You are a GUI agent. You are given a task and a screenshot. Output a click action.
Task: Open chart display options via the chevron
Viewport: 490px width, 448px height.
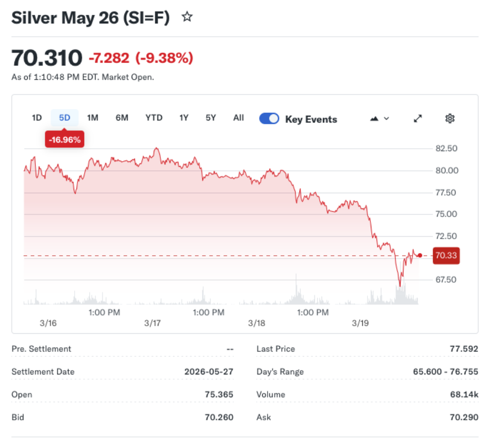pyautogui.click(x=386, y=119)
